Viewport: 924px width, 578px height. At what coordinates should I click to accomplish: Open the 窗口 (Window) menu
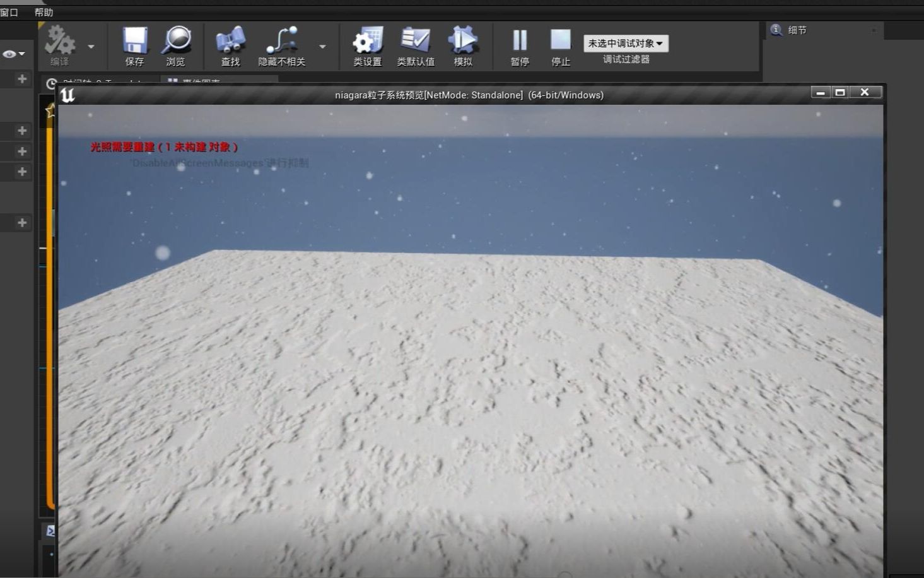point(9,11)
